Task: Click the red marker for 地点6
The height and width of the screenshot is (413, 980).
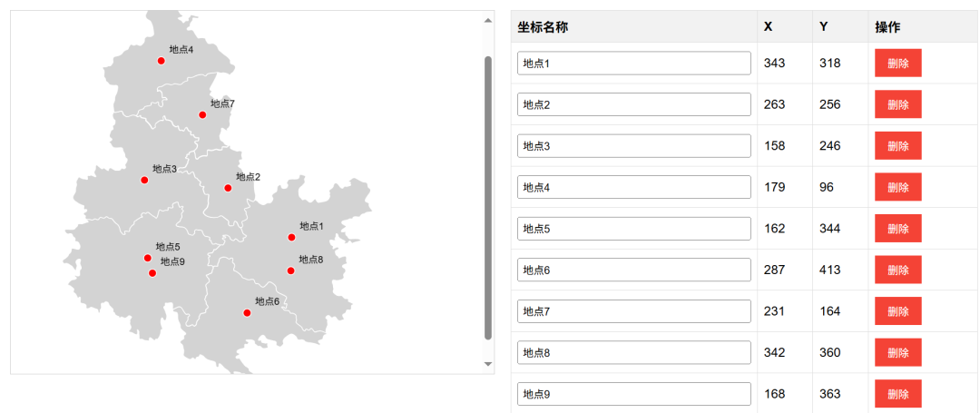Action: click(247, 313)
